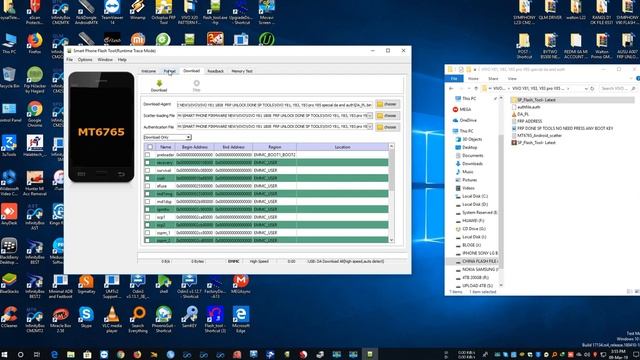Check the recovery partition checkbox
The width and height of the screenshot is (640, 360).
coord(147,162)
